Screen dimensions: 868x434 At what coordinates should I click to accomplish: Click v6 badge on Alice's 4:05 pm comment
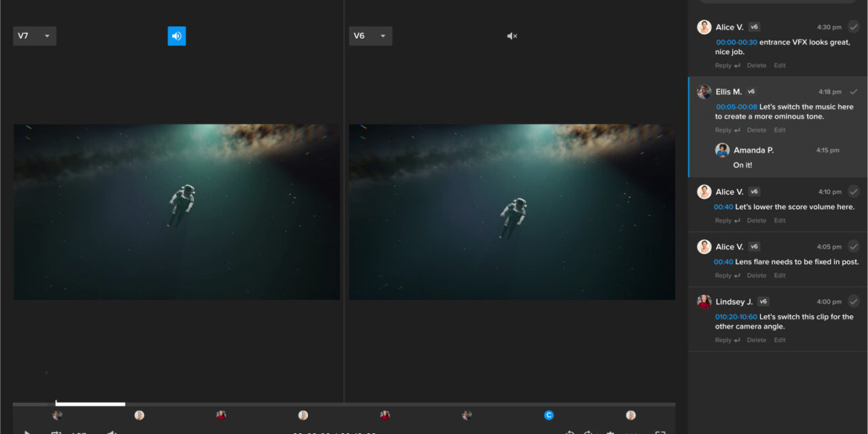tap(754, 247)
